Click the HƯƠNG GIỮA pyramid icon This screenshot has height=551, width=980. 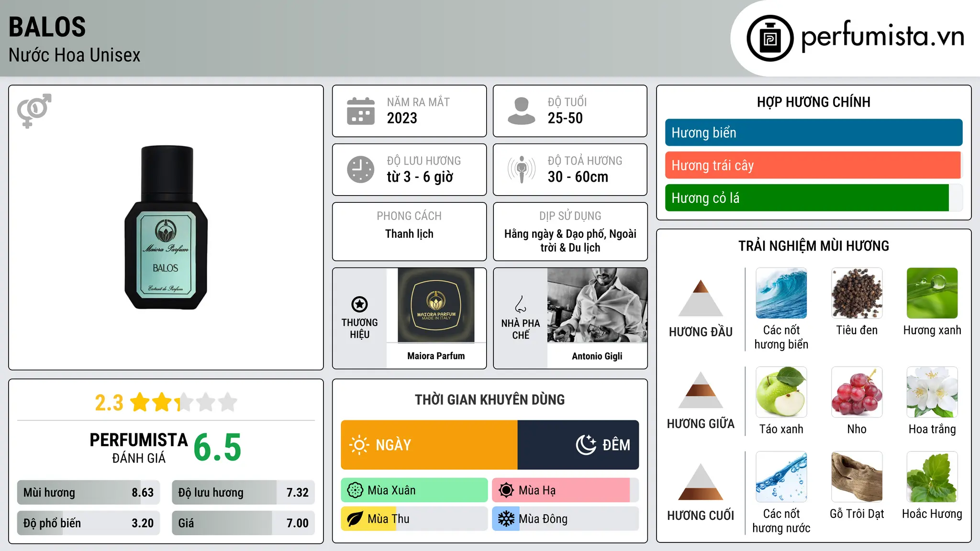pyautogui.click(x=701, y=390)
